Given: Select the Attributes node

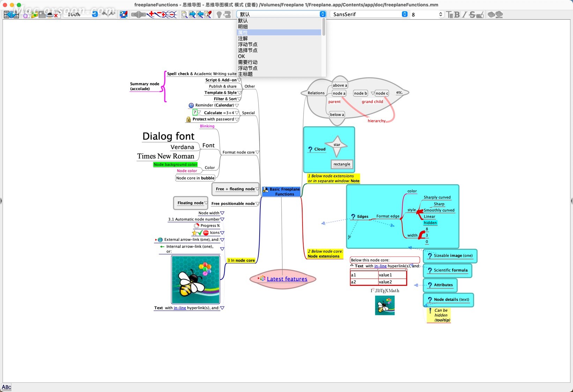Looking at the screenshot, I should (x=440, y=285).
